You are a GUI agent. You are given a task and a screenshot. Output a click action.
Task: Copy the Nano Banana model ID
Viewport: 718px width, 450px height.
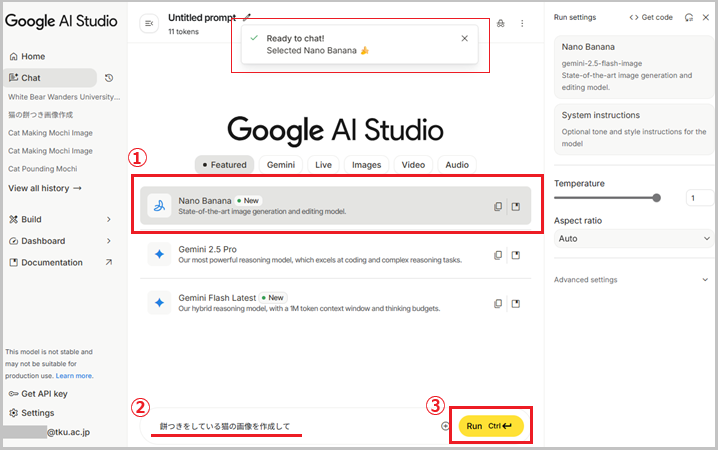point(497,206)
